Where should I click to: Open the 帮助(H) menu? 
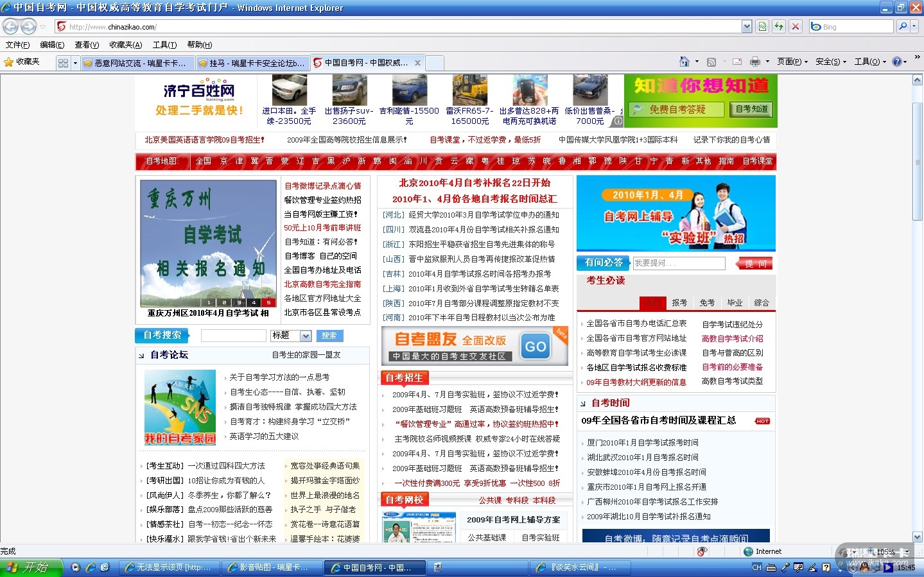click(x=199, y=45)
